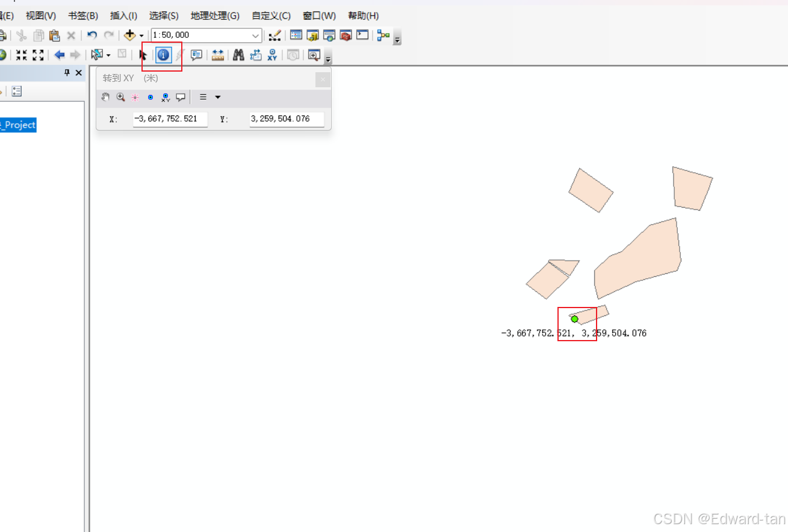Screen dimensions: 788x532
Task: Click the Flash location icon in Go To XY
Action: [135, 97]
